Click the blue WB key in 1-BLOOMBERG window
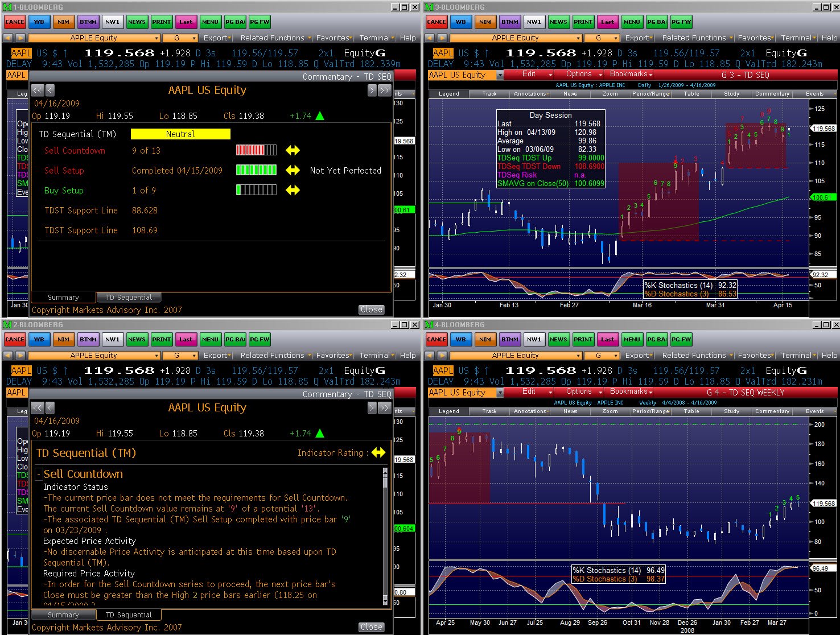 pyautogui.click(x=39, y=22)
